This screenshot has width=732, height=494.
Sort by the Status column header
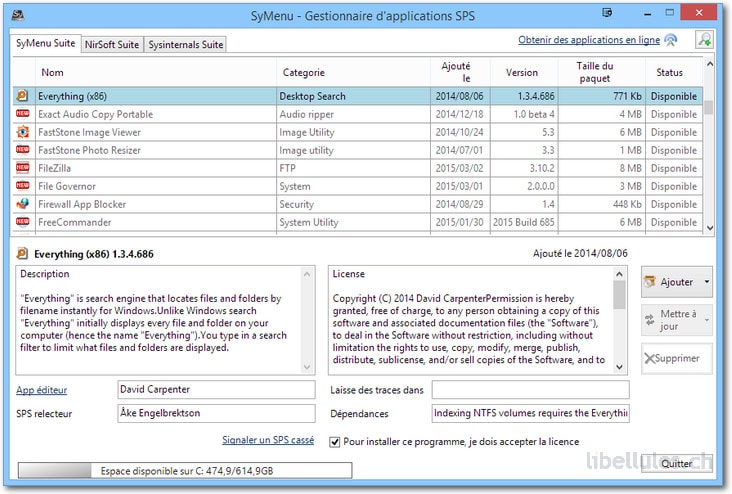674,72
